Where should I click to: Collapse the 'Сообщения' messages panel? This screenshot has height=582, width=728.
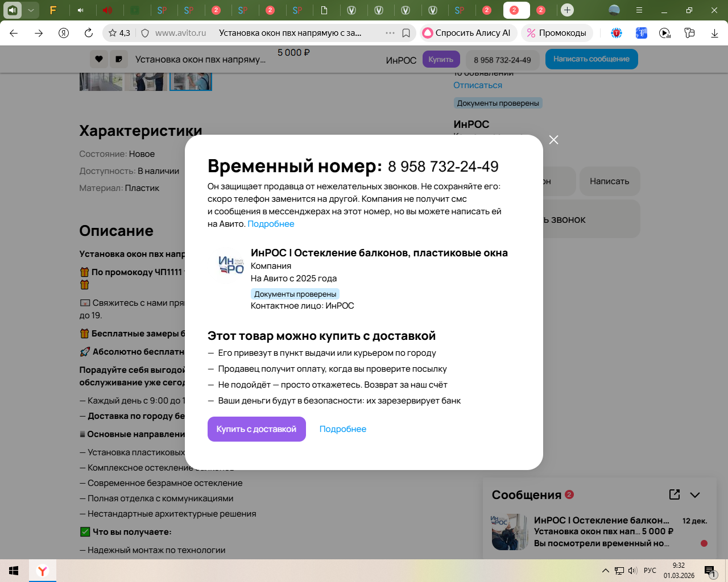click(x=695, y=495)
